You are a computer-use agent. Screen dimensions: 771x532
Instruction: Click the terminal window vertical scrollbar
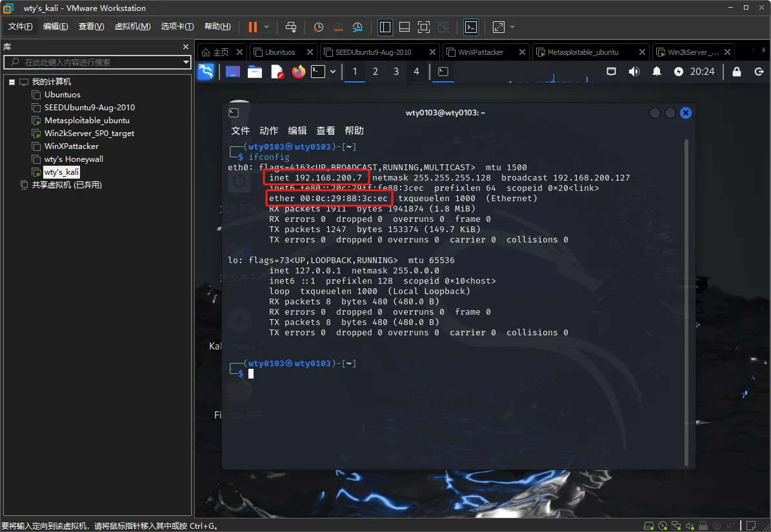686,302
